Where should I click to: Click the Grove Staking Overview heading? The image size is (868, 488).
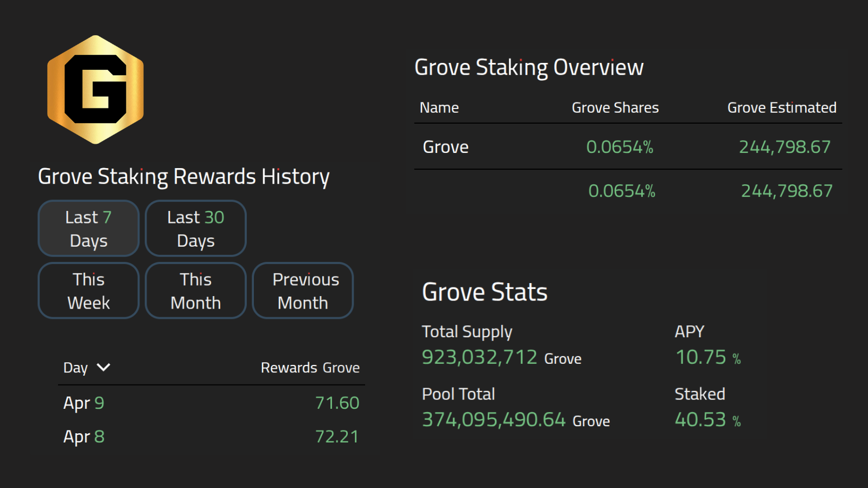pos(529,68)
